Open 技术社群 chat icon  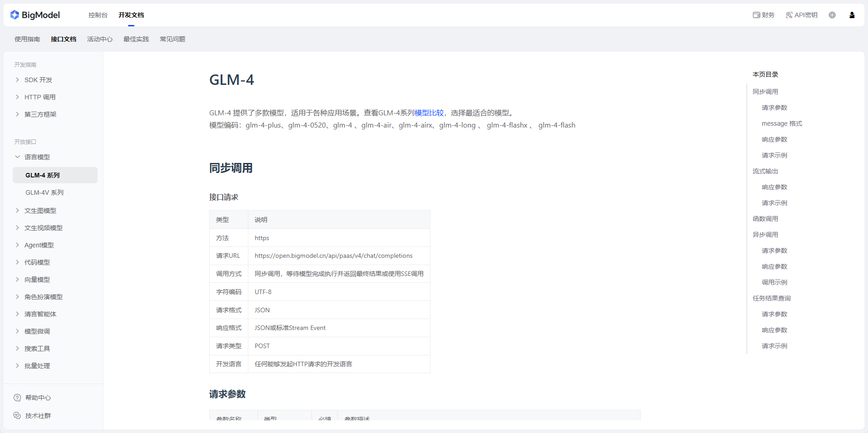(17, 416)
